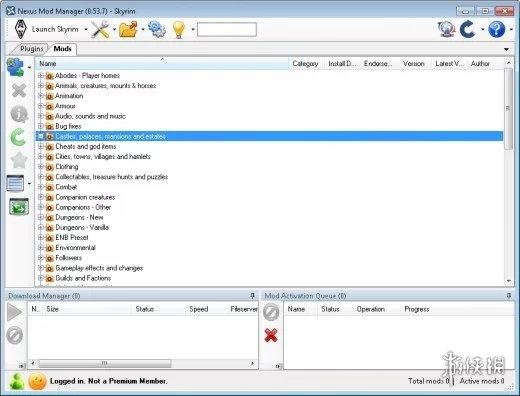Select Collectables, treasure hunts and puzzles
This screenshot has width=520, height=396.
coord(269,177)
